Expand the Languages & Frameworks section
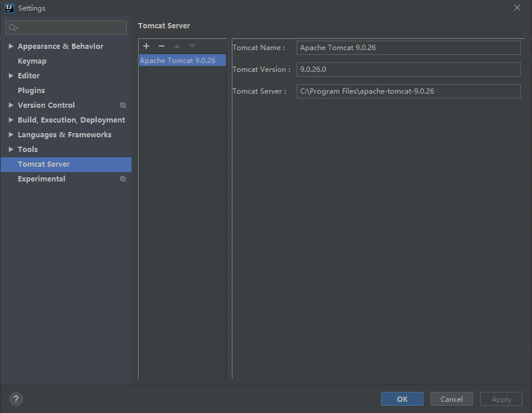 (11, 134)
